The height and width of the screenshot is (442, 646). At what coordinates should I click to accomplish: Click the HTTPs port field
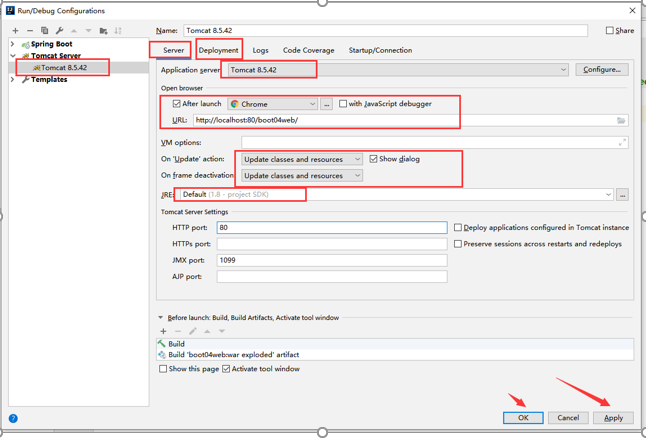(x=332, y=244)
